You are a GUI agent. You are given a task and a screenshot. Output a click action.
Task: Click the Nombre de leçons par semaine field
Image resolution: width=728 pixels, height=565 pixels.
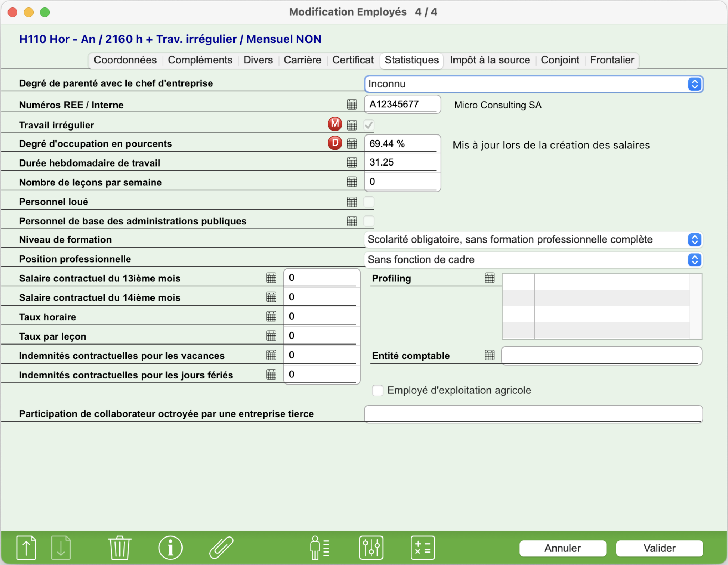pos(403,182)
